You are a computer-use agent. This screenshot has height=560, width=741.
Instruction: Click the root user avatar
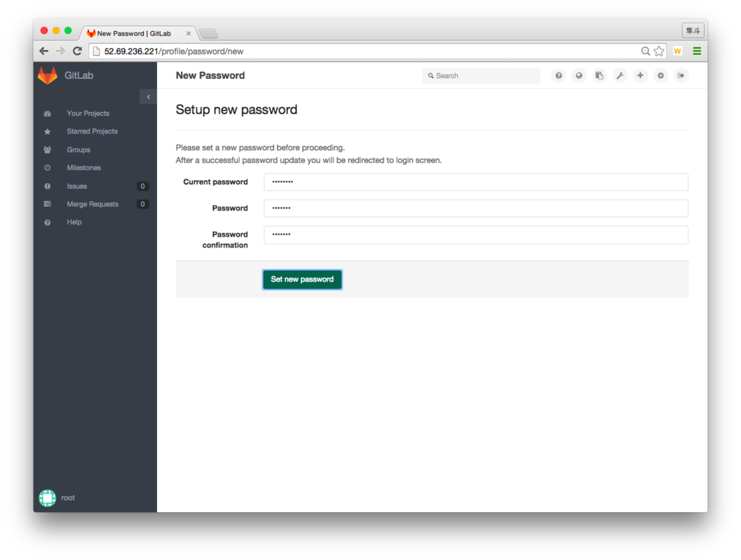click(x=47, y=498)
